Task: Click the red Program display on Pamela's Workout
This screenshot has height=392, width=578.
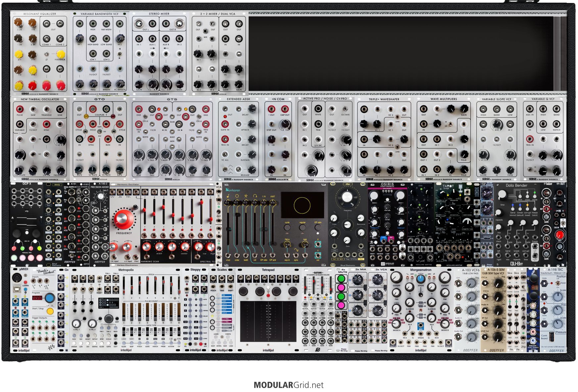Action: click(x=37, y=298)
